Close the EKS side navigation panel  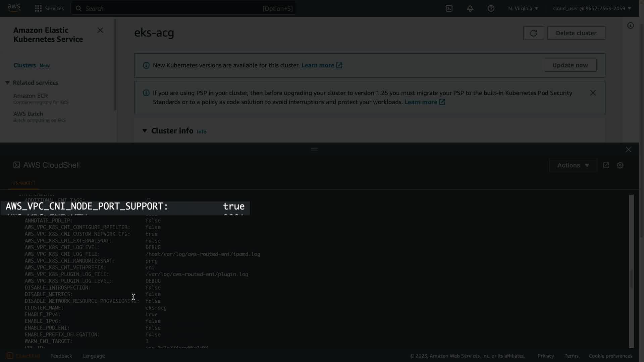(x=100, y=30)
